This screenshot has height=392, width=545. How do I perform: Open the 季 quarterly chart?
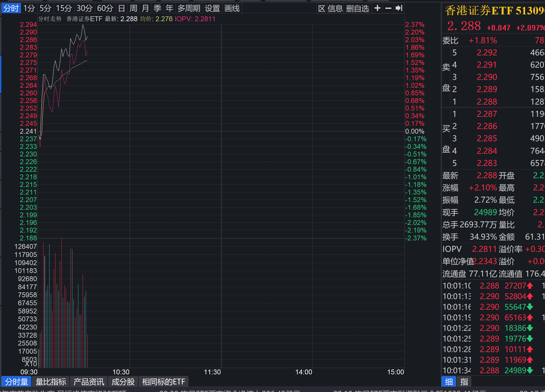point(157,8)
